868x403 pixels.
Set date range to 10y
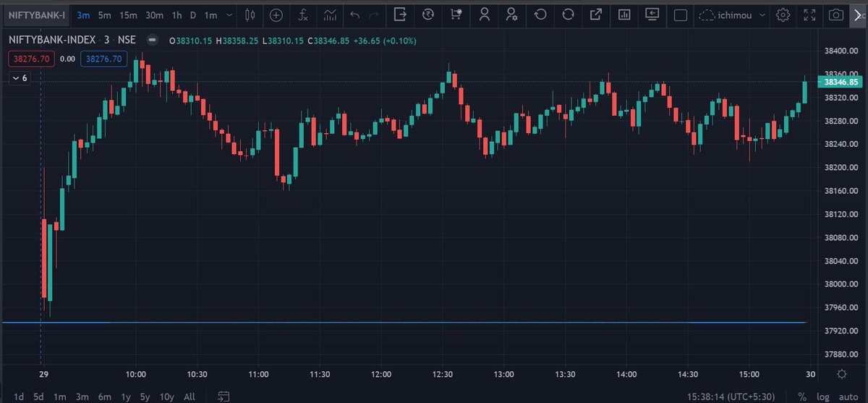(167, 396)
